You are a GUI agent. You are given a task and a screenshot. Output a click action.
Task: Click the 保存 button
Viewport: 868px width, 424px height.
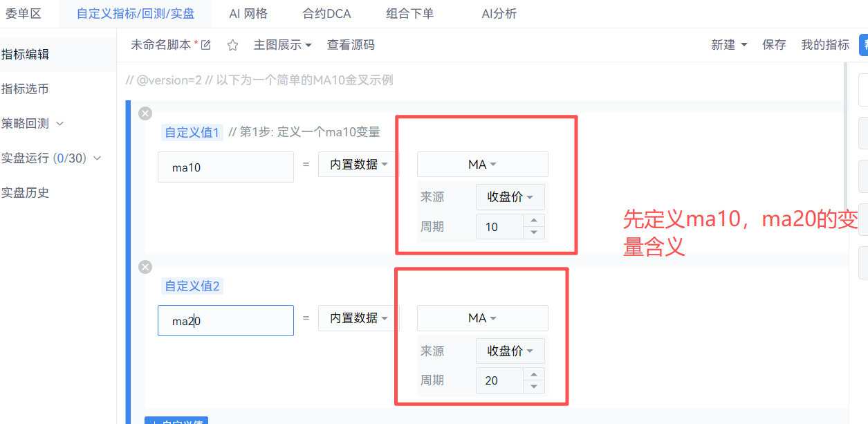pos(774,45)
